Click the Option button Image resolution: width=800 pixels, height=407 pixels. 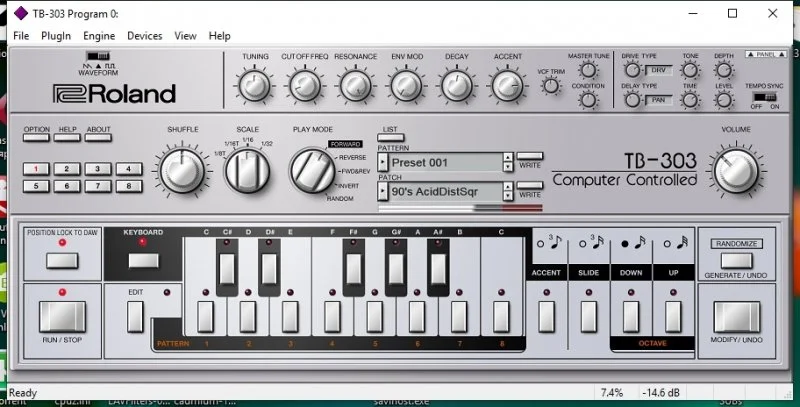coord(37,137)
